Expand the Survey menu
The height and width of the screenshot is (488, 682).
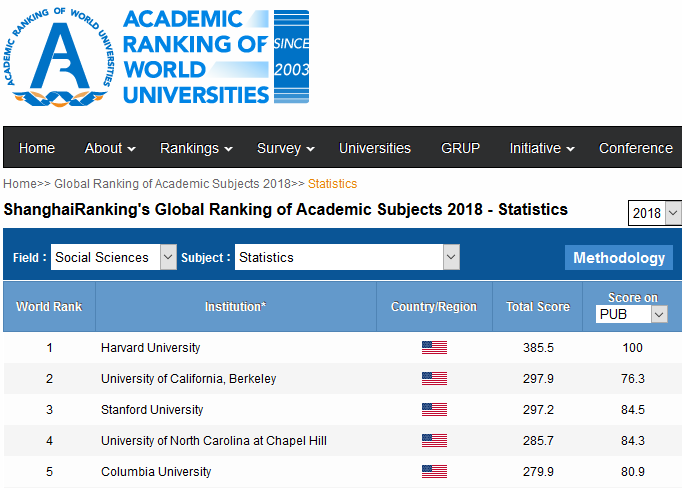[285, 148]
